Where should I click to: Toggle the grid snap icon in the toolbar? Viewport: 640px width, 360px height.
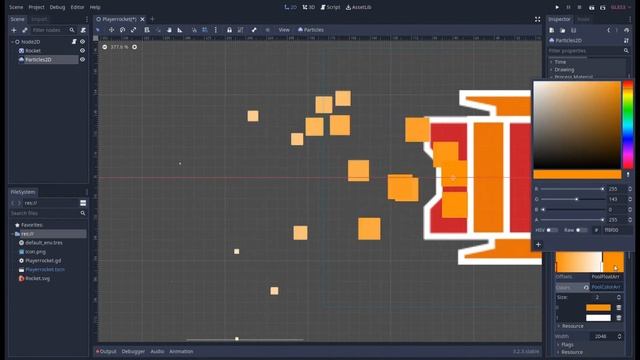205,30
